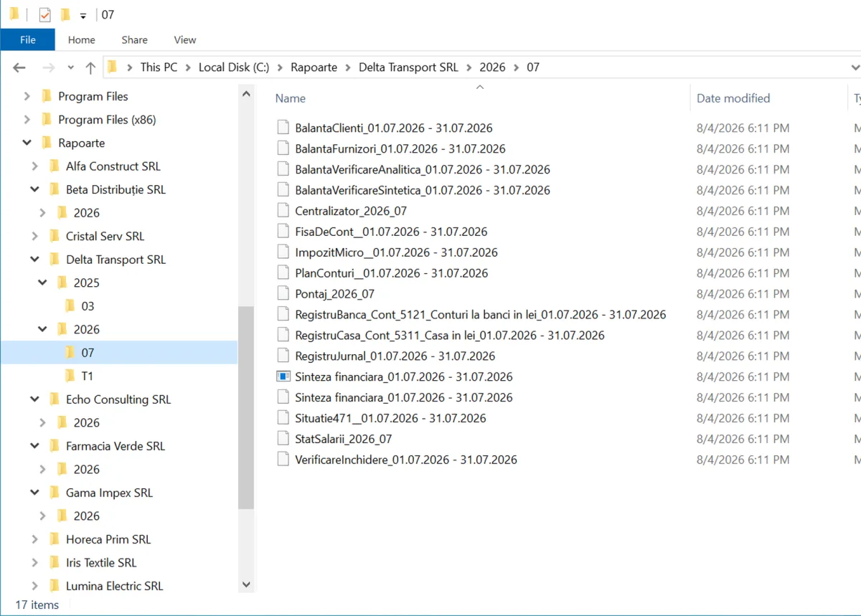Click the BalantaClienti file icon
This screenshot has width=861, height=616.
tap(283, 128)
